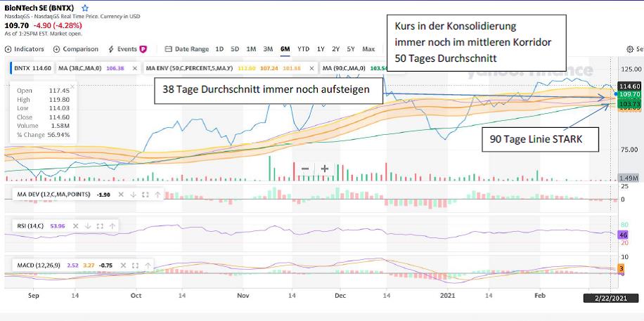
Task: Click the MA ENV (50,C,PERCENT,5,MA,Y) label
Action: coord(188,68)
